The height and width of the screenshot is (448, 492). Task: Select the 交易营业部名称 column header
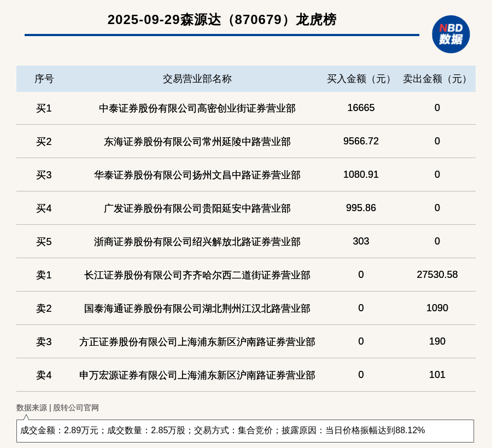click(197, 79)
